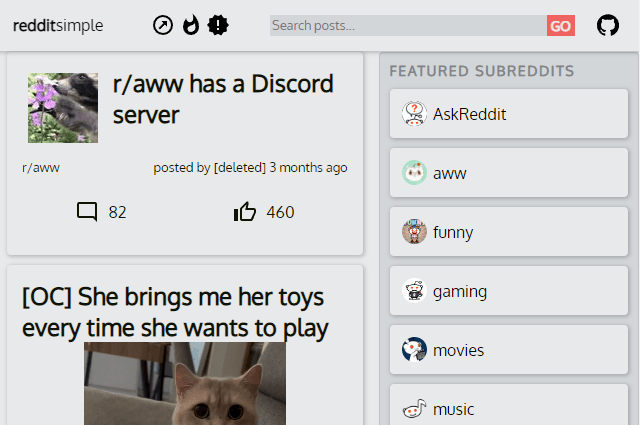640x425 pixels.
Task: Click the redditsimple logo
Action: click(x=58, y=26)
